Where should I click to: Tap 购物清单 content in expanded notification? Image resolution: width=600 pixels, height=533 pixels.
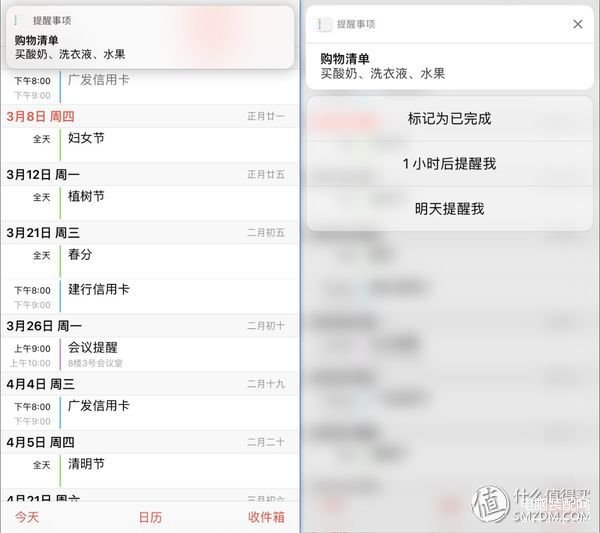(x=450, y=66)
